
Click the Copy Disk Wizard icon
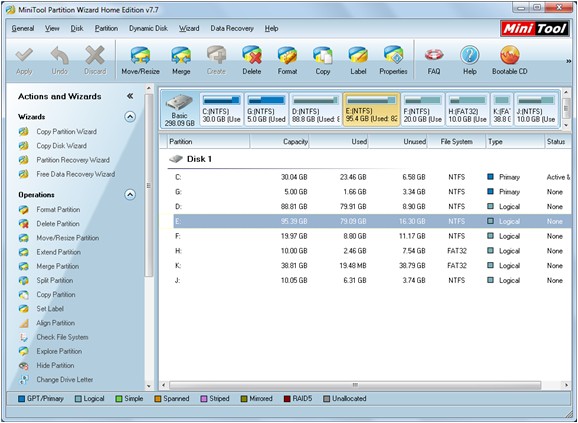pos(24,146)
